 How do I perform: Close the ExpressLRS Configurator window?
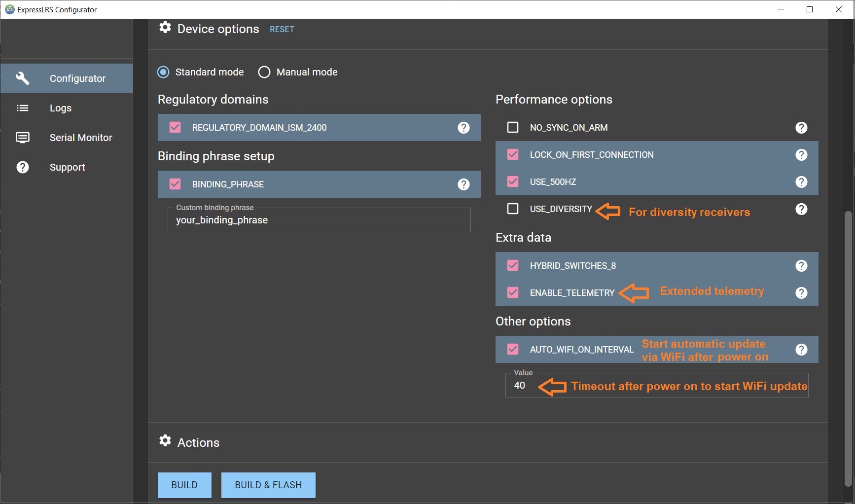pos(839,9)
